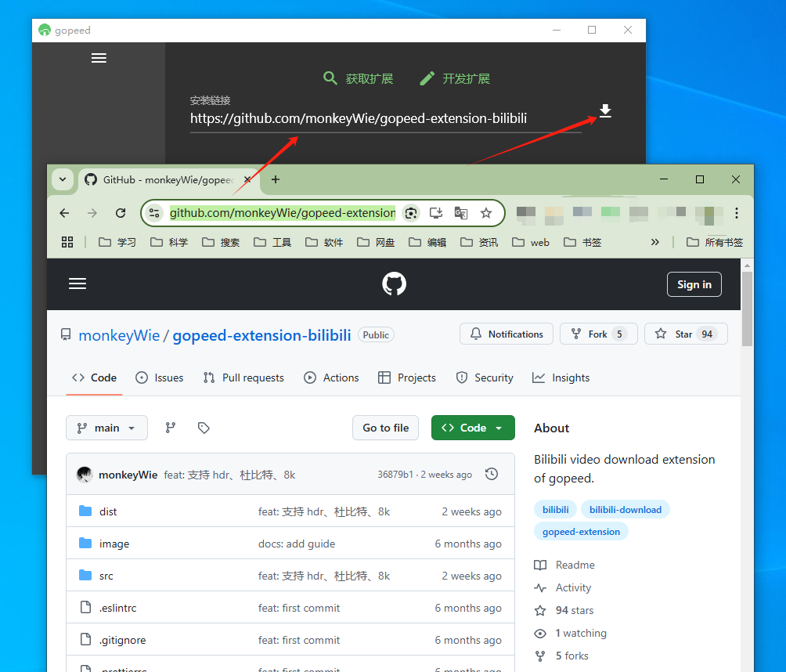Reload the GitHub page
786x672 pixels.
pos(121,213)
